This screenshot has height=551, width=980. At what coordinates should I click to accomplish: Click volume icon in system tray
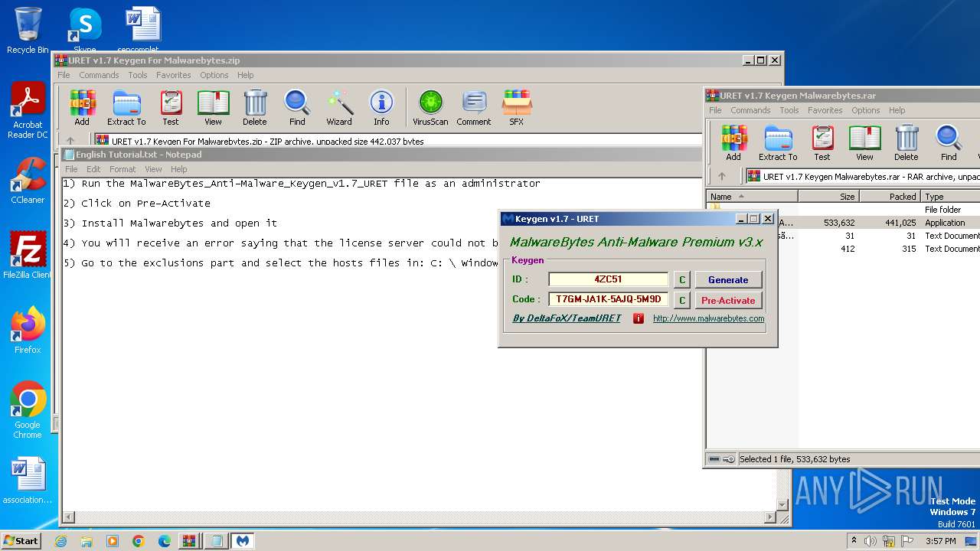pos(870,541)
